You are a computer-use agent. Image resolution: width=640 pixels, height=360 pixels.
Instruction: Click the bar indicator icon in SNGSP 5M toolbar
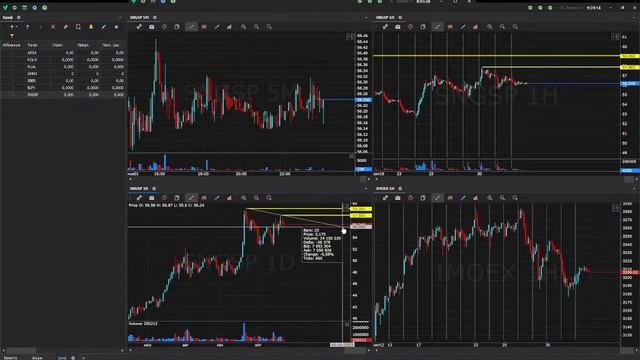pyautogui.click(x=229, y=27)
